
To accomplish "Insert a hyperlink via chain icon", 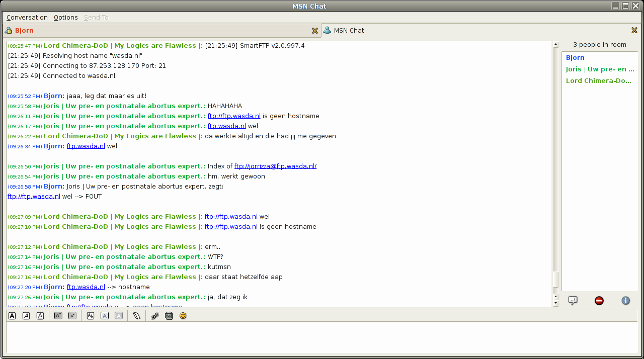I will pyautogui.click(x=155, y=316).
